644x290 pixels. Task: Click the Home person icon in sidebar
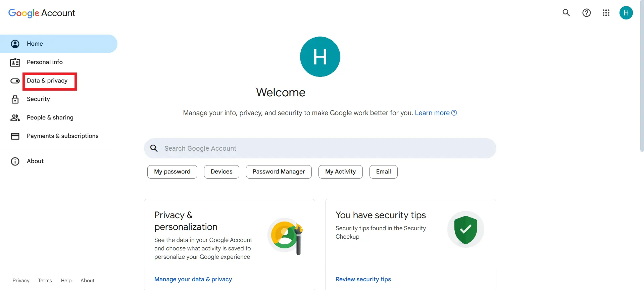(x=15, y=44)
